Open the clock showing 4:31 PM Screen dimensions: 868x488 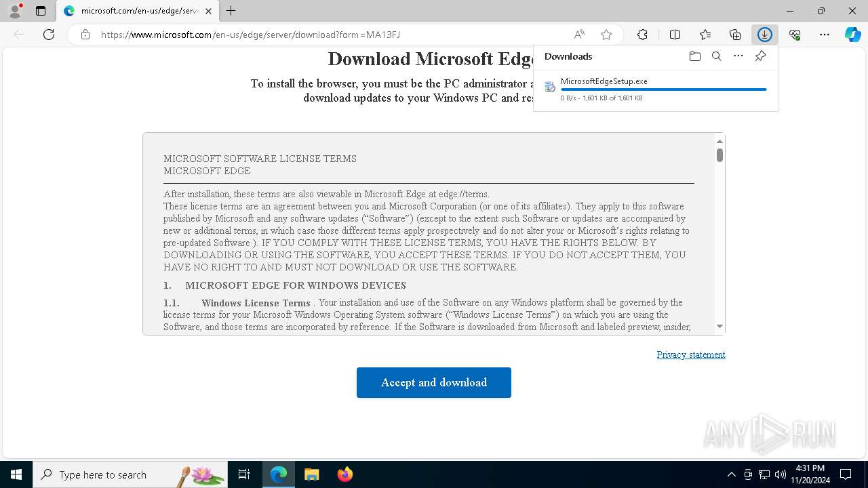(810, 474)
